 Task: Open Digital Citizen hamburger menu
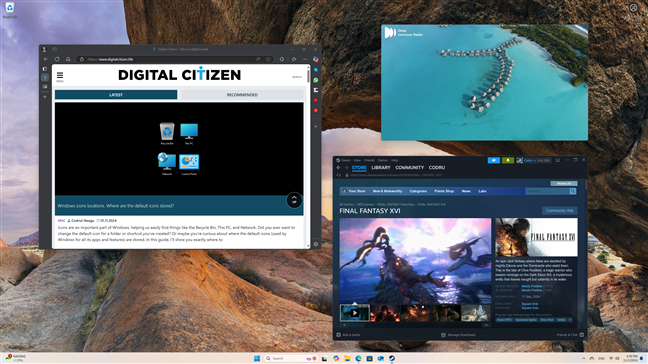click(60, 76)
